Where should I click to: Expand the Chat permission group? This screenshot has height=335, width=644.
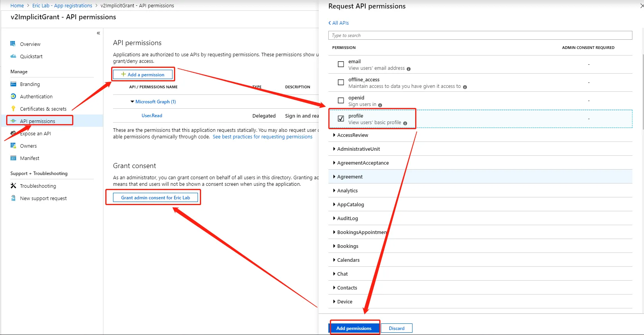click(334, 274)
